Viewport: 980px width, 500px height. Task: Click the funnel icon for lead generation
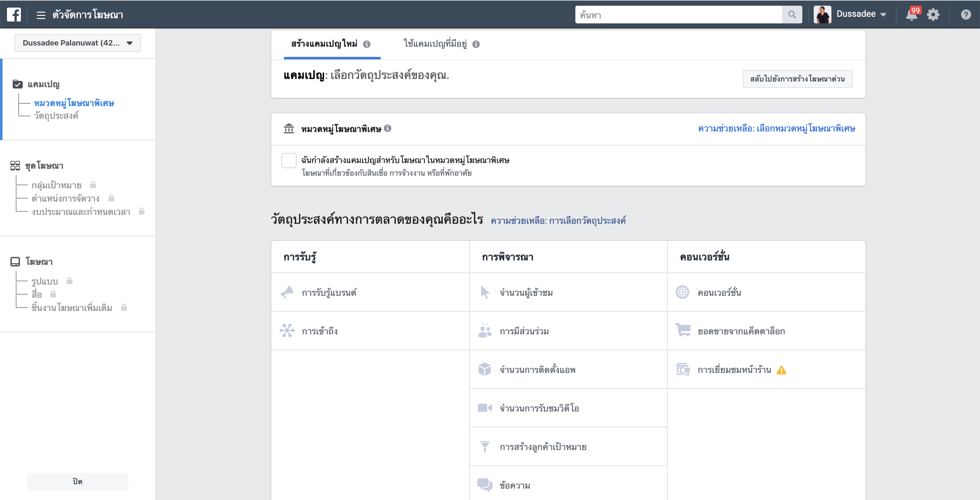point(485,446)
